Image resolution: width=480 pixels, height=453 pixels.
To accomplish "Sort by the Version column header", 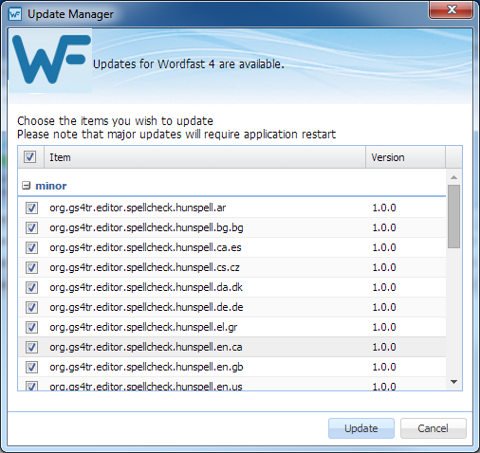I will [x=405, y=157].
